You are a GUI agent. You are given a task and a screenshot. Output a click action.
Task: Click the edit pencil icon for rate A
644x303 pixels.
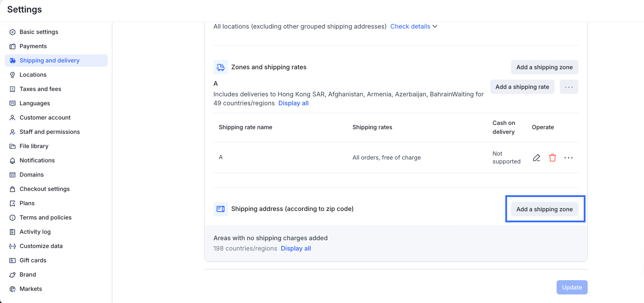(x=536, y=158)
